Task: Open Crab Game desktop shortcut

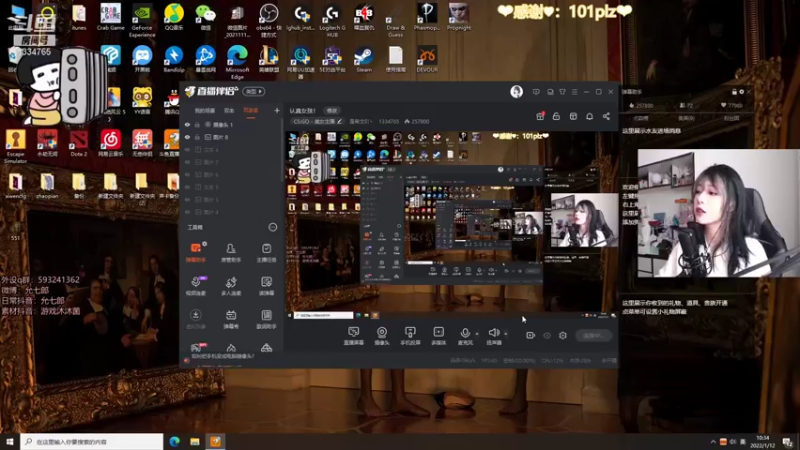Action: pyautogui.click(x=111, y=17)
